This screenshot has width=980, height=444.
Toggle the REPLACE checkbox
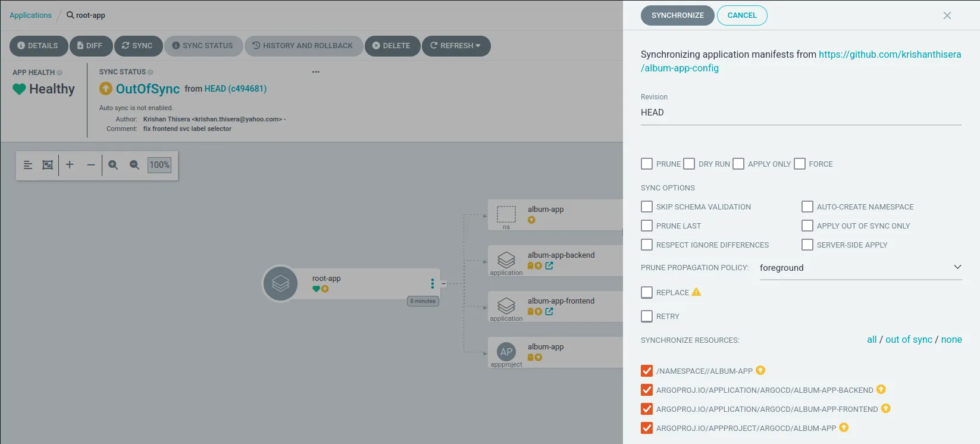647,292
